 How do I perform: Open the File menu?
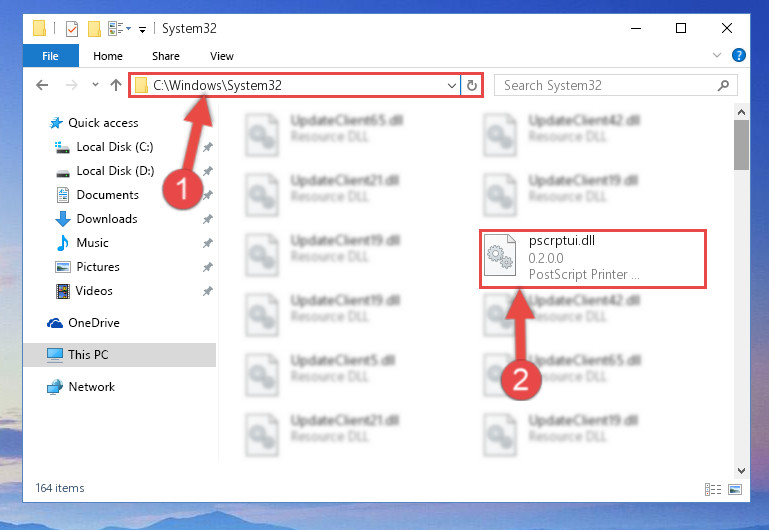[x=51, y=56]
